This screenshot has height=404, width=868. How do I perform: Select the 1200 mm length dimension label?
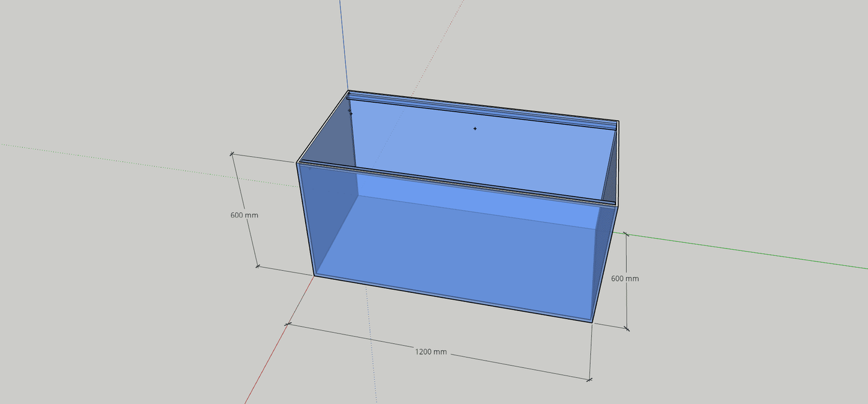click(x=431, y=352)
